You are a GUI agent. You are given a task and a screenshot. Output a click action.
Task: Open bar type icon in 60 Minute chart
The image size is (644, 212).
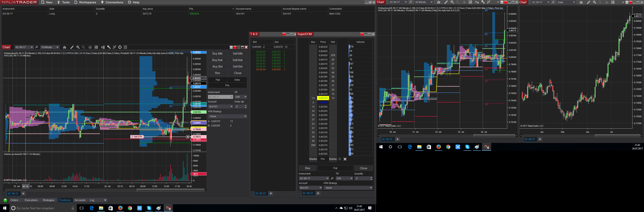[439, 2]
